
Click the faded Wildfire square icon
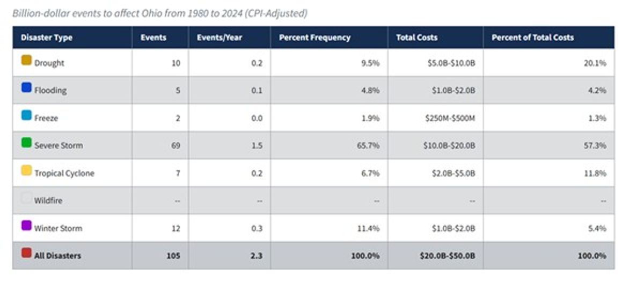point(26,198)
